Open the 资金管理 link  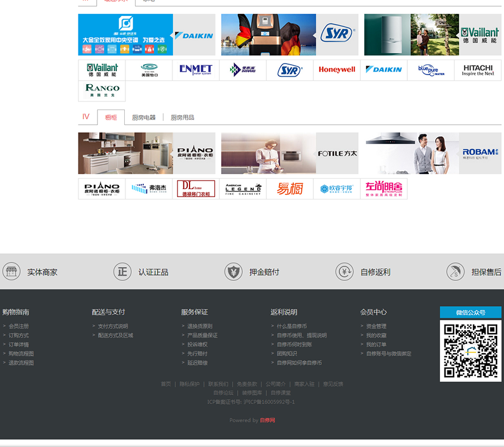tap(376, 326)
